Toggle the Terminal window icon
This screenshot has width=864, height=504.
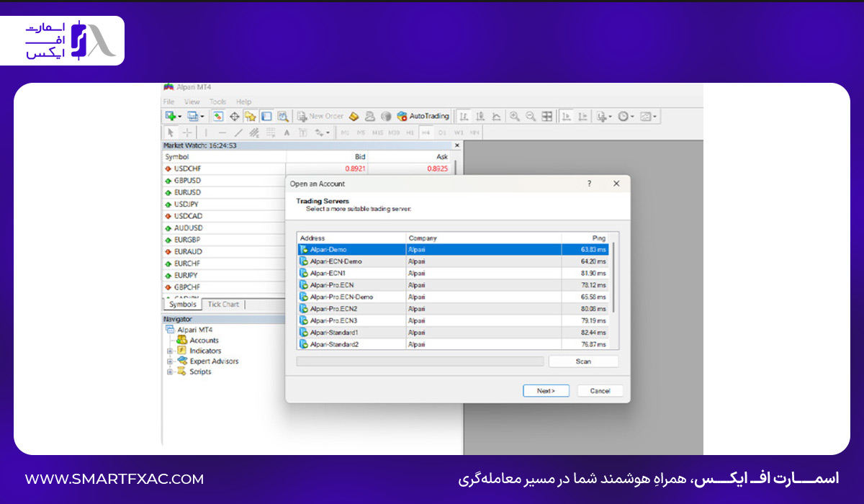(x=266, y=116)
